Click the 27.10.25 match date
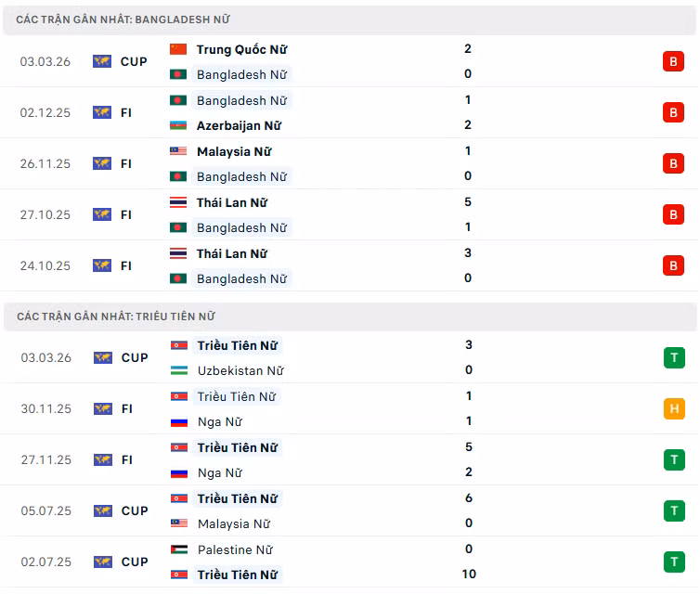The height and width of the screenshot is (594, 700). (x=45, y=214)
